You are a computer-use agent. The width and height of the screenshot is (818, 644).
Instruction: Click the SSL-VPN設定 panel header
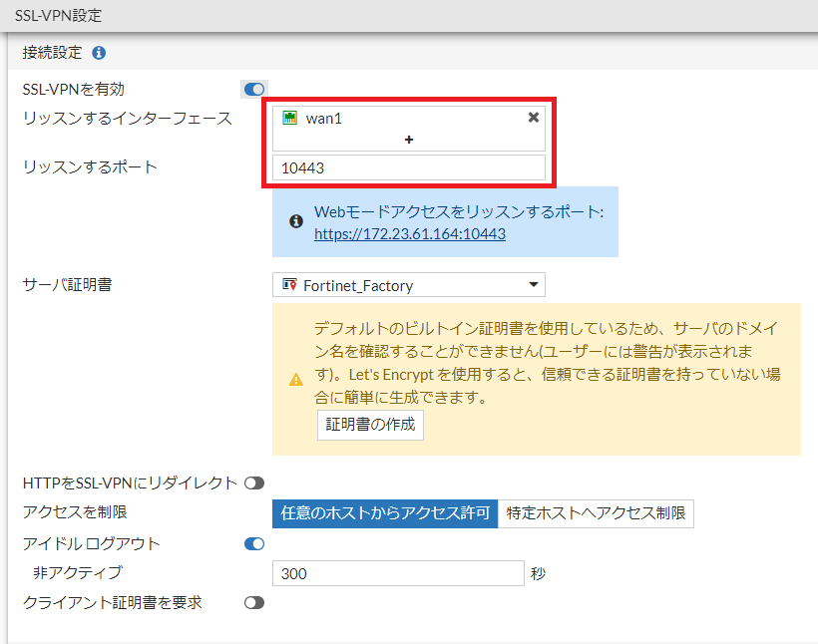coord(58,16)
